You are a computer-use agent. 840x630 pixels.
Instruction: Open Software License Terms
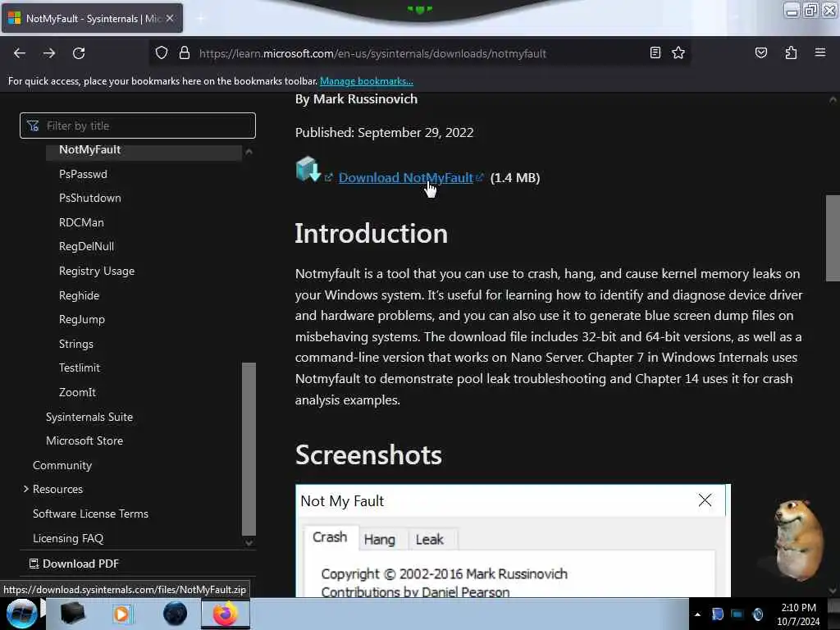click(90, 514)
